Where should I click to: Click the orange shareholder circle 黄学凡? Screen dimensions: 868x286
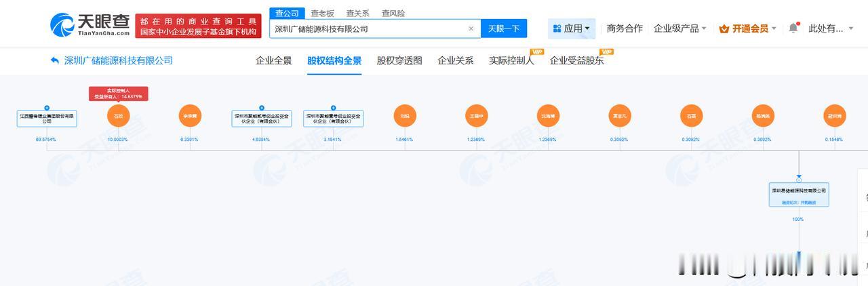click(619, 116)
